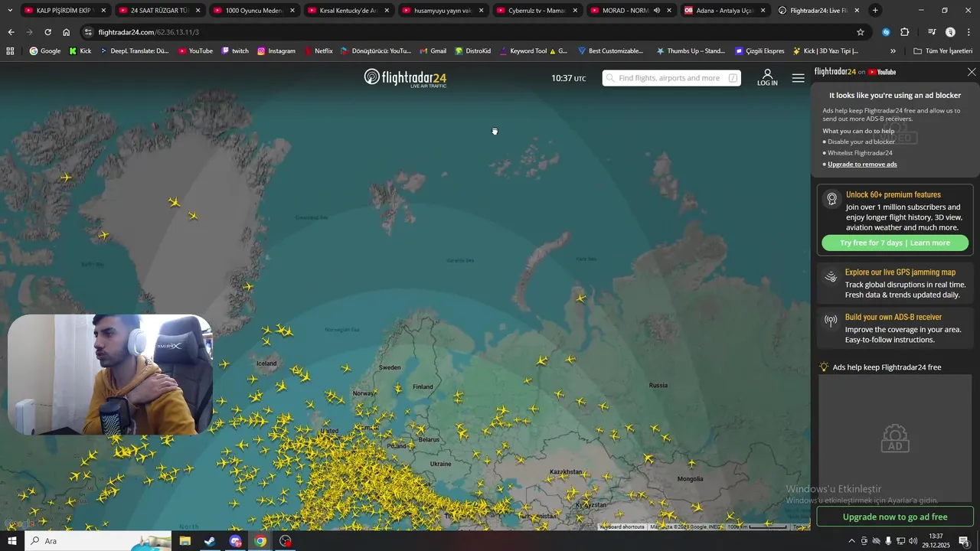The width and height of the screenshot is (980, 551).
Task: Open the OBS icon in taskbar
Action: pos(286,541)
